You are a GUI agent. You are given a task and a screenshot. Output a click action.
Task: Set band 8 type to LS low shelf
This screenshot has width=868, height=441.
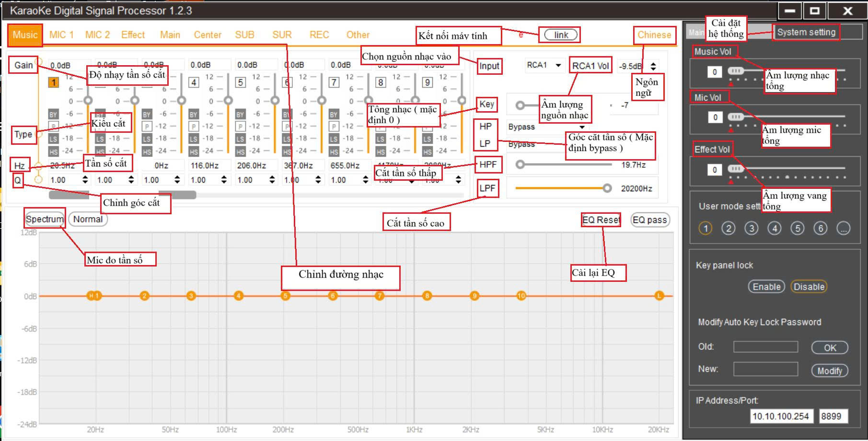pyautogui.click(x=381, y=139)
